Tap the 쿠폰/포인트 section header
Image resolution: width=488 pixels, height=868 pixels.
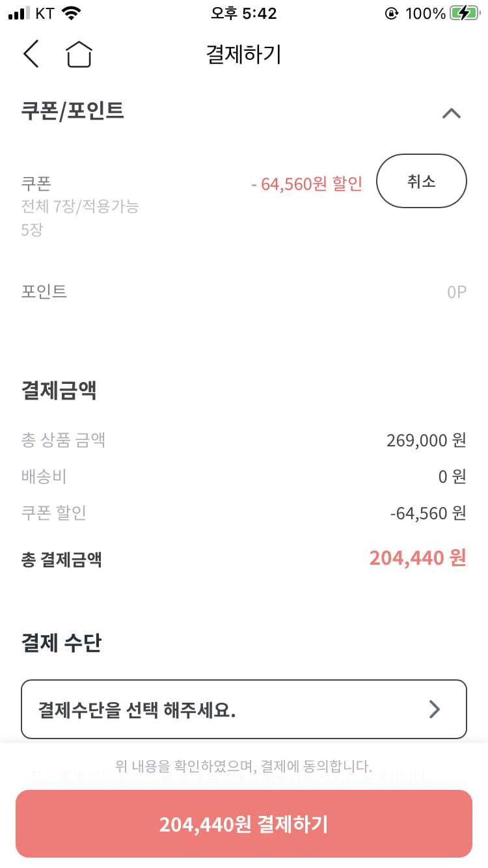pos(73,111)
